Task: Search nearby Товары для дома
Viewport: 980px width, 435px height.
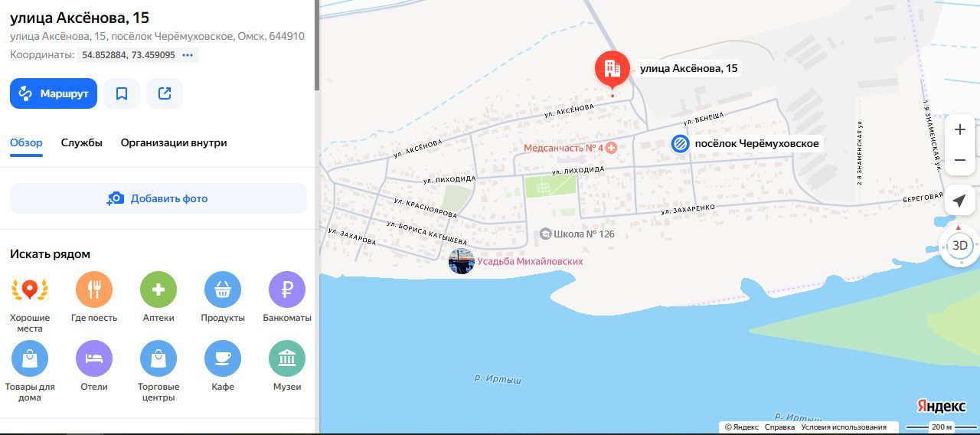Action: pyautogui.click(x=30, y=358)
